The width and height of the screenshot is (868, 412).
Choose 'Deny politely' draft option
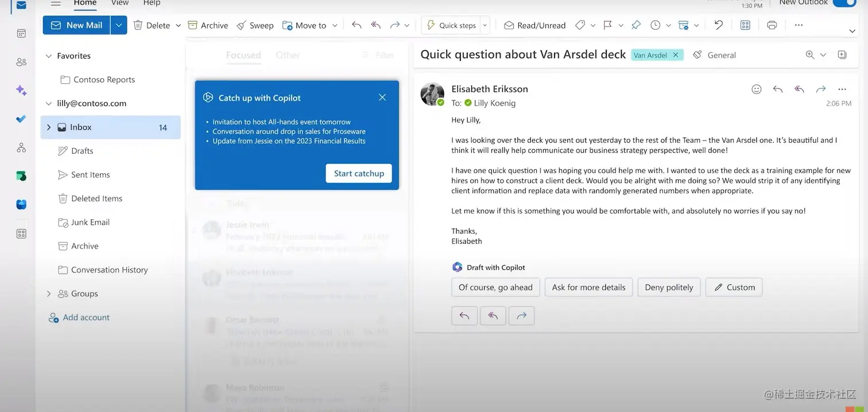coord(669,287)
